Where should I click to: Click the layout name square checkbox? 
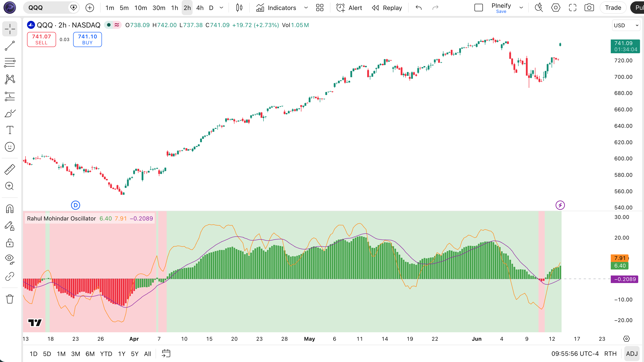point(478,8)
